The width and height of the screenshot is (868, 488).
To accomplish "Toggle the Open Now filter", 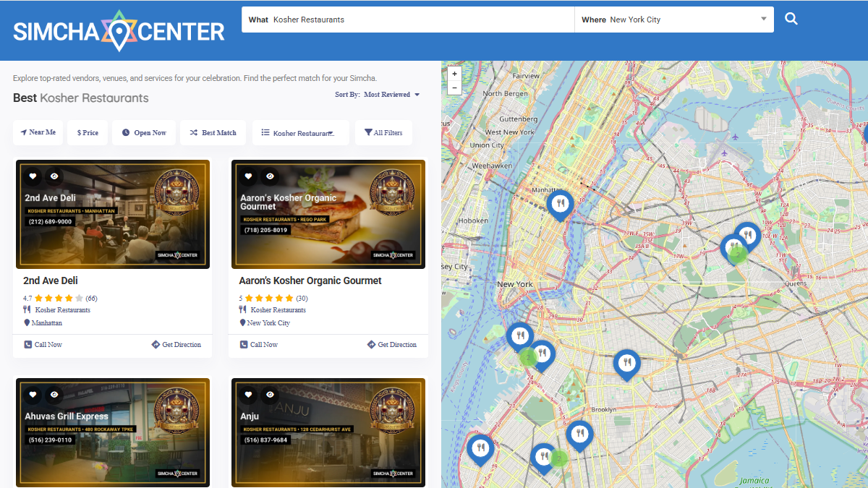I will pyautogui.click(x=144, y=132).
